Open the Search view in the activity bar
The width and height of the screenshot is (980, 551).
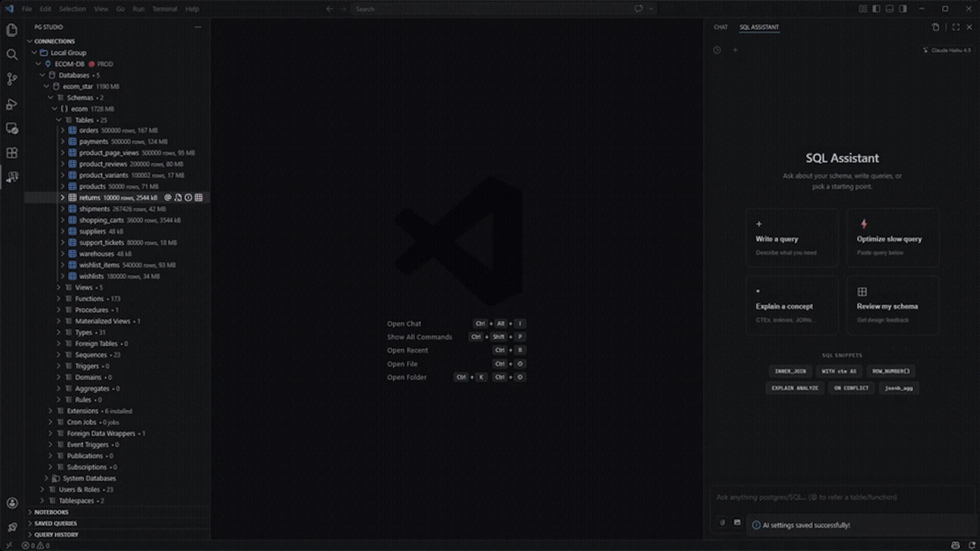click(12, 54)
